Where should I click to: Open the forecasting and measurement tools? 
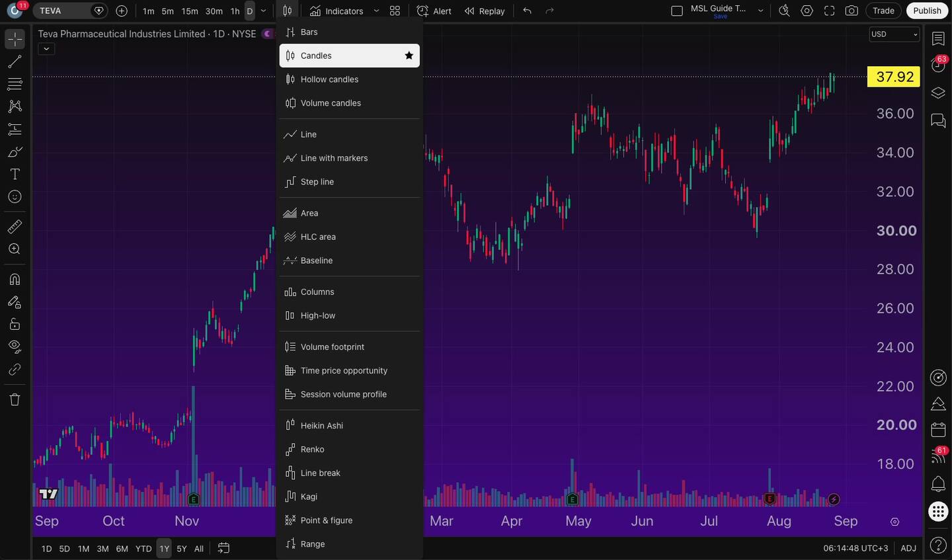pos(15,129)
